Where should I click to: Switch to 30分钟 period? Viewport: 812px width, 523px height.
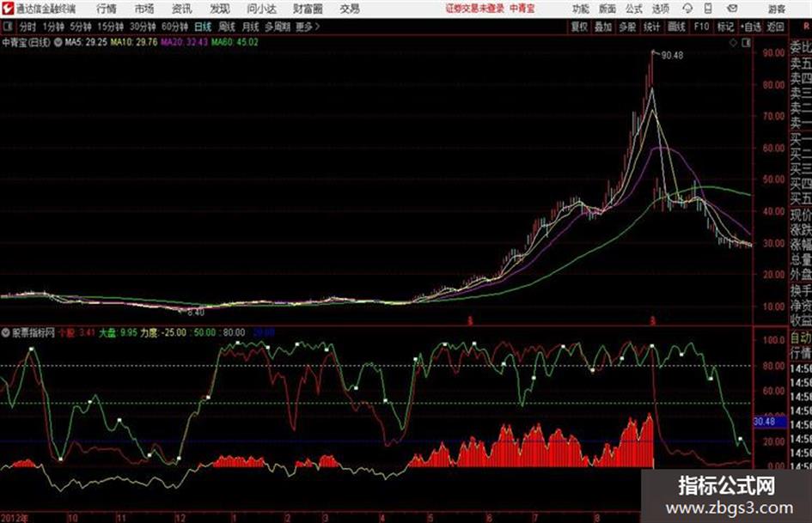click(x=143, y=27)
